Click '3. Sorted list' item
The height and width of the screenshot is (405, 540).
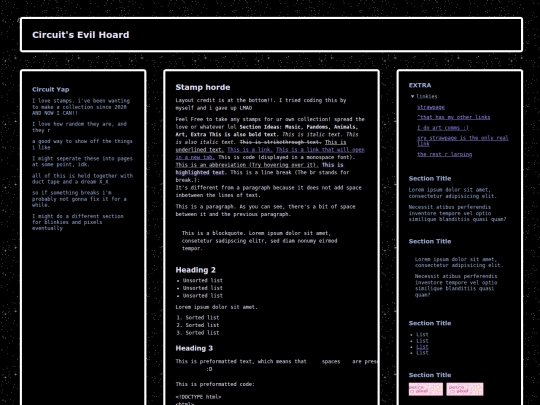point(198,333)
